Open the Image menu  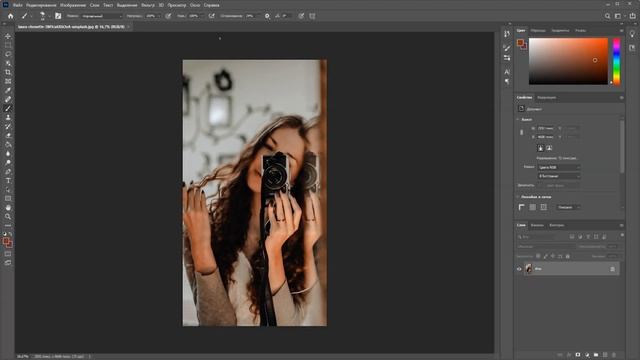[x=73, y=5]
